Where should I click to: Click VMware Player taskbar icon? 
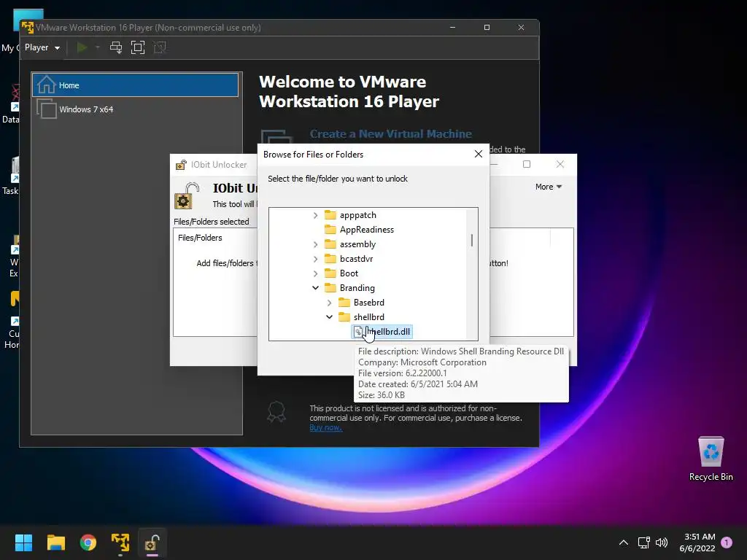click(120, 542)
